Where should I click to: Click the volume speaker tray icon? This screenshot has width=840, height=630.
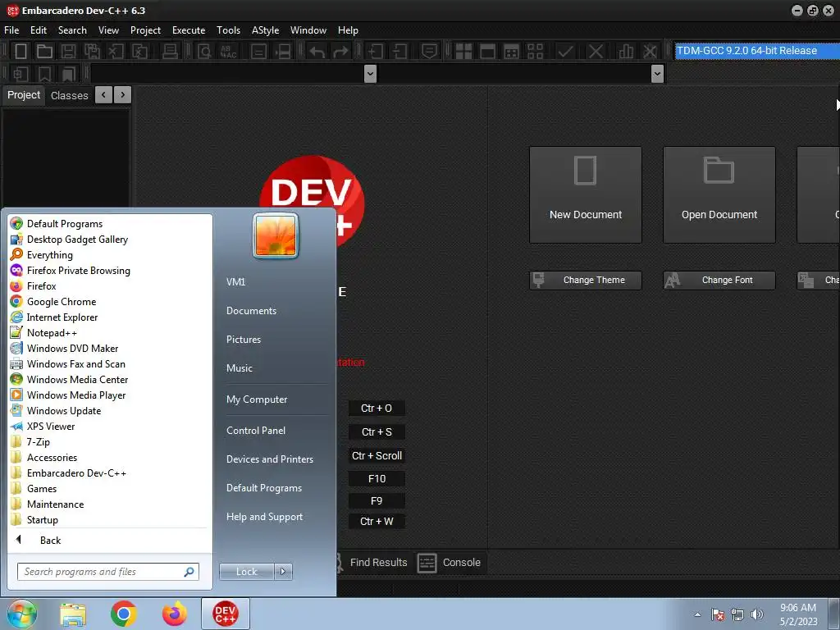click(x=756, y=614)
